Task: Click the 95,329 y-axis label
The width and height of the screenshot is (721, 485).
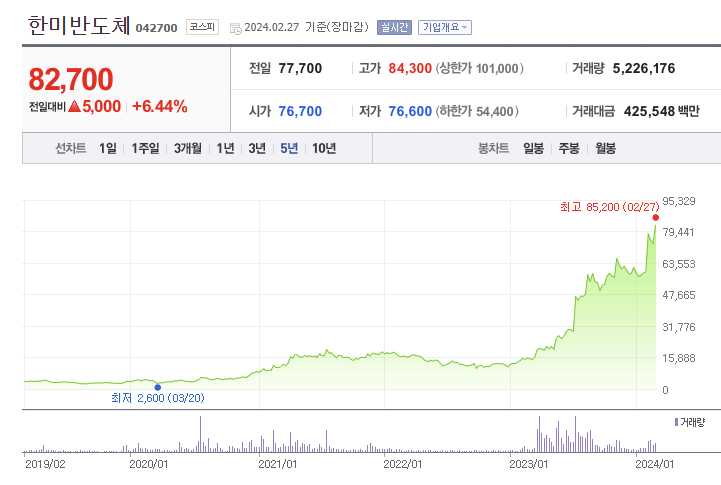Action: [679, 201]
